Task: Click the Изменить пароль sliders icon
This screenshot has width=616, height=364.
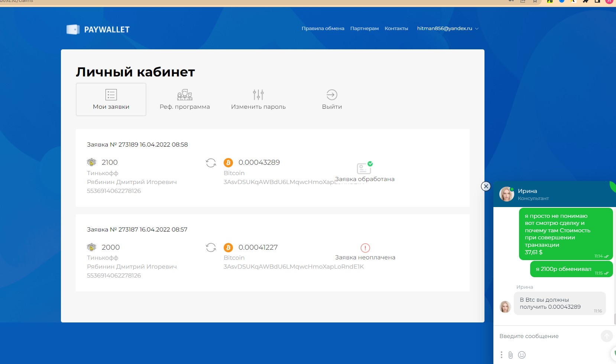Action: 258,95
